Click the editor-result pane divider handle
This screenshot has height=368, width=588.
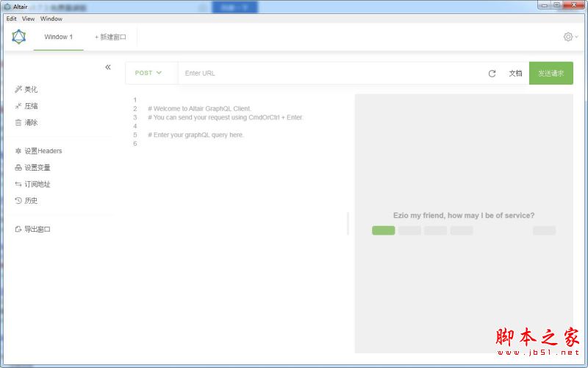point(348,224)
